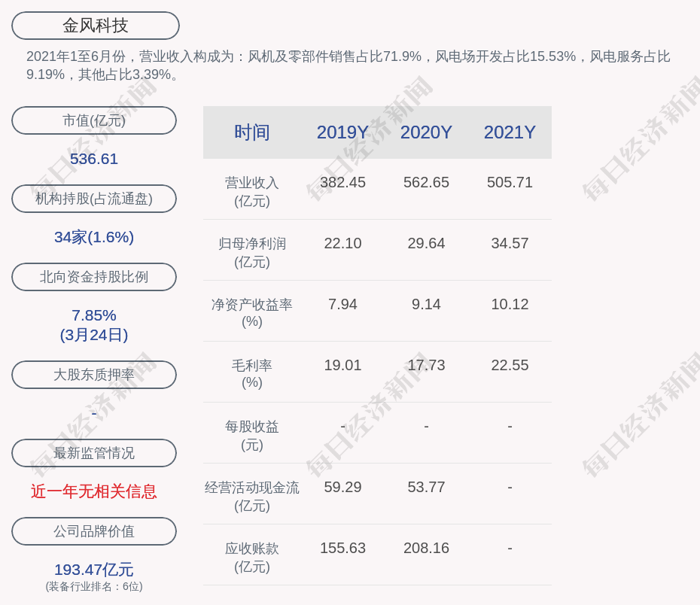Click the red 近一年无相关信息 text
The height and width of the screenshot is (605, 700).
(x=94, y=491)
